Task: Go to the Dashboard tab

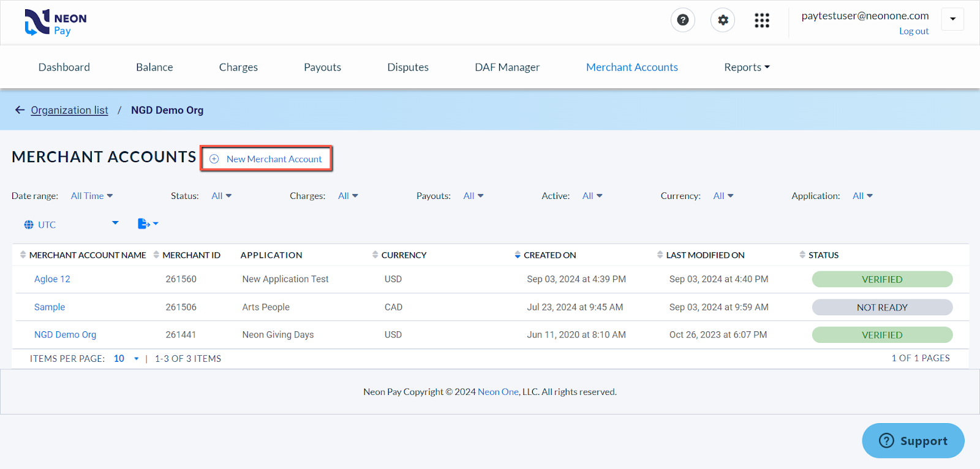Action: coord(64,67)
